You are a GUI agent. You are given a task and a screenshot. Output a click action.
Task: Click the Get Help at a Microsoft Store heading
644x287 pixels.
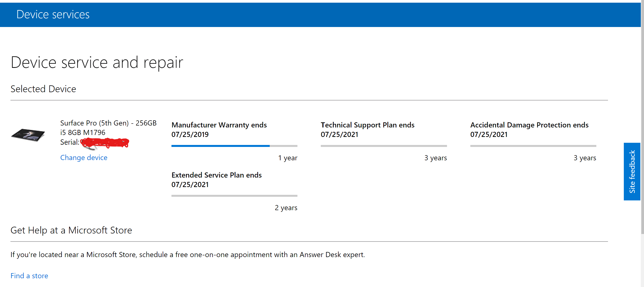tap(71, 230)
